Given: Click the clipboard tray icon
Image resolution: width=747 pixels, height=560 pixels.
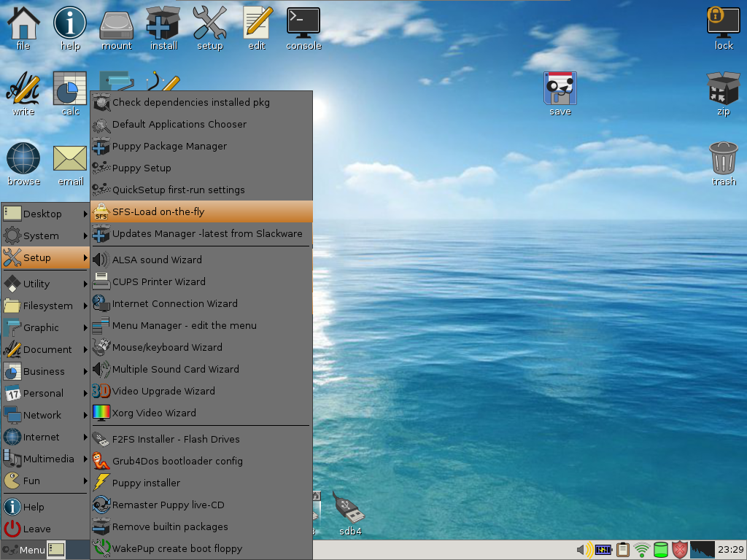Looking at the screenshot, I should click(x=623, y=550).
